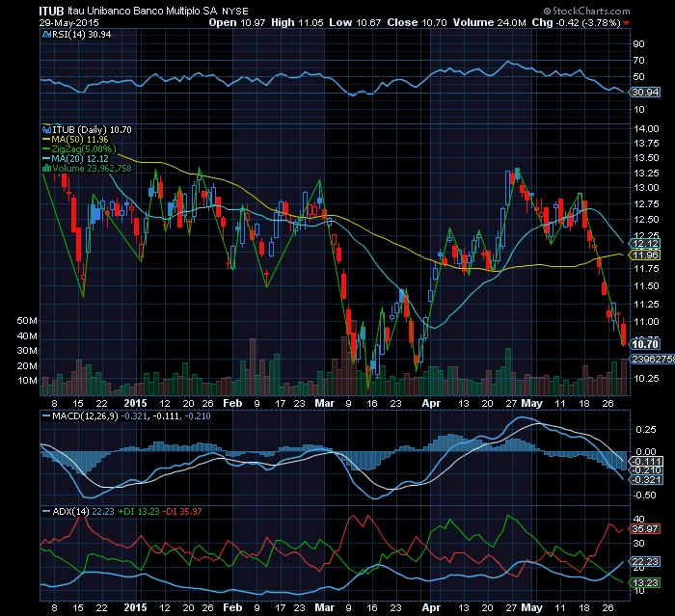Click the 13.23 green tag on ADX axis
The width and height of the screenshot is (675, 616).
click(645, 583)
